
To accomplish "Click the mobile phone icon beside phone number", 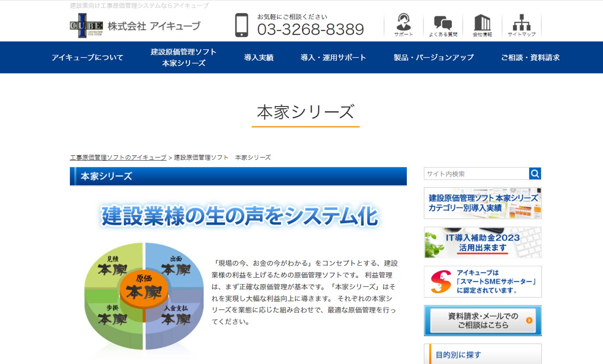I will coord(242,25).
